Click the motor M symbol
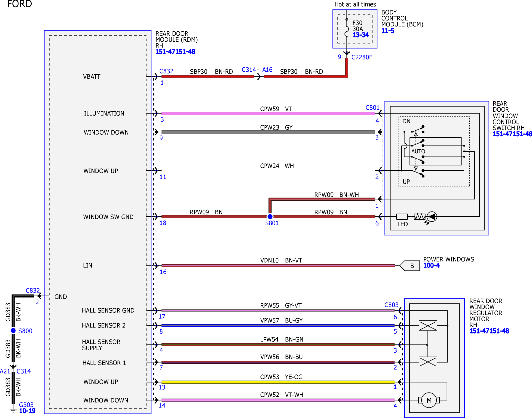 [429, 400]
